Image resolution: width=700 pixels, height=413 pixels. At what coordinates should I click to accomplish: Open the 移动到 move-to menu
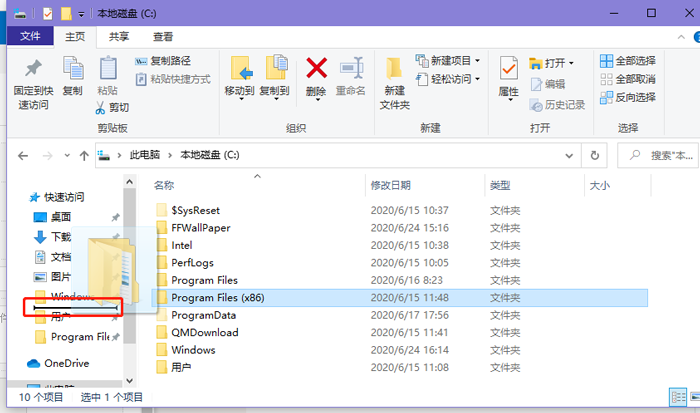[x=240, y=78]
